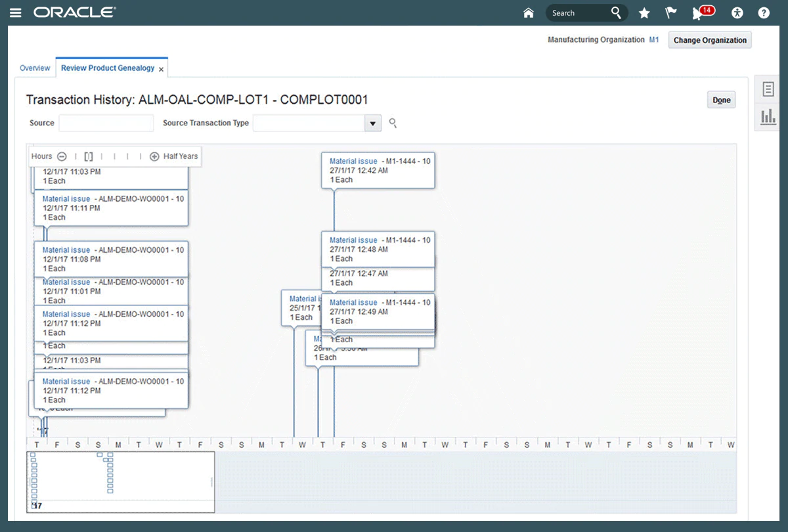Run the transaction search magnifier icon
Viewport: 788px width, 532px height.
(x=393, y=123)
